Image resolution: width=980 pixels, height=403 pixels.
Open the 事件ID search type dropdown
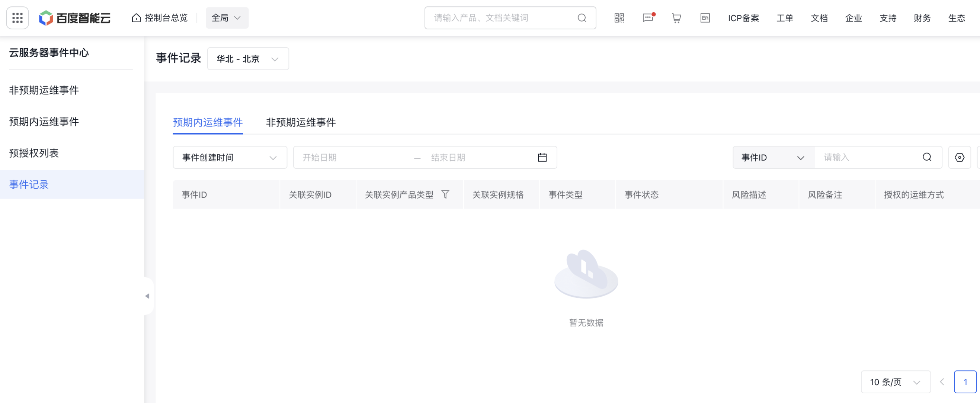pos(774,157)
